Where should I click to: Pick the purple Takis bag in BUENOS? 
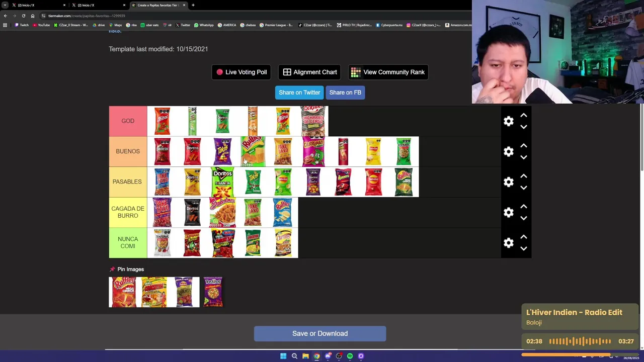pyautogui.click(x=222, y=151)
